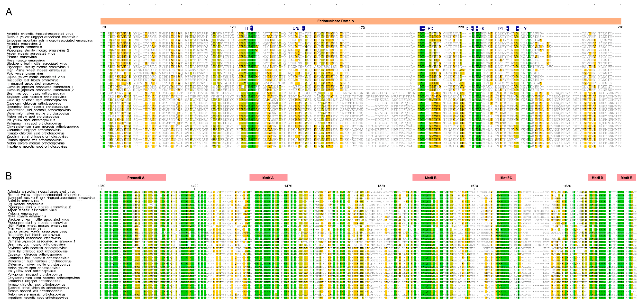Select the Motif D pink label
Image resolution: width=644 pixels, height=304 pixels.
point(597,178)
